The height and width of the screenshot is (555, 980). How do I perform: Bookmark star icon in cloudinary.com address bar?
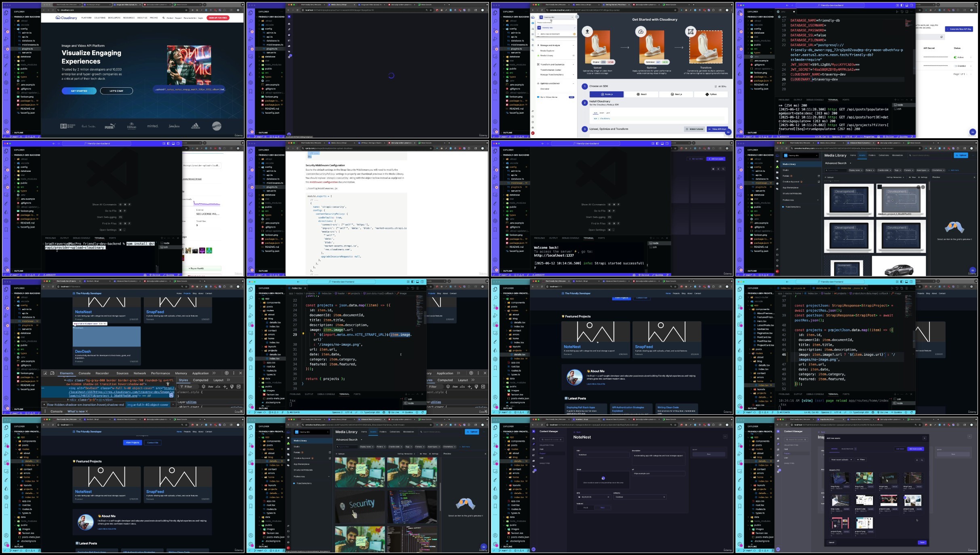(187, 10)
